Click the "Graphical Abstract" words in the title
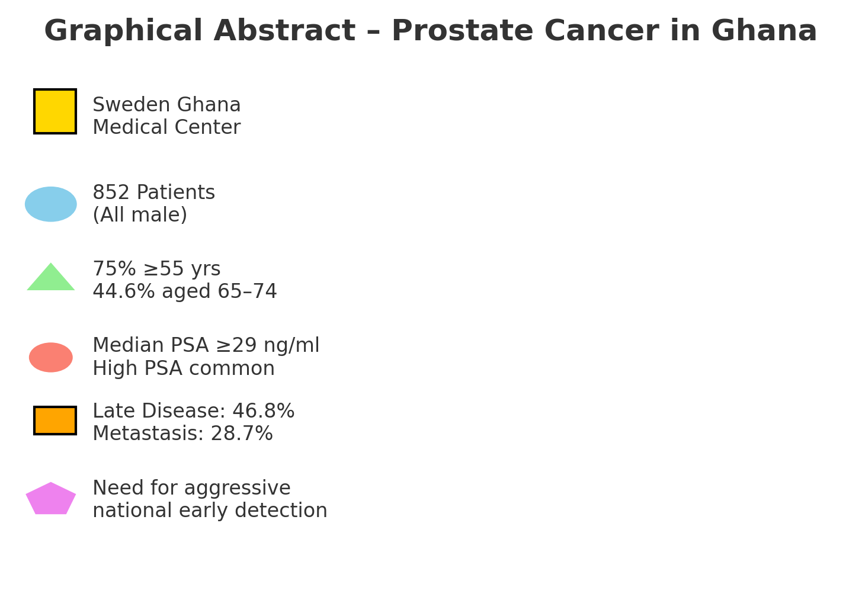The width and height of the screenshot is (862, 616). click(x=199, y=31)
